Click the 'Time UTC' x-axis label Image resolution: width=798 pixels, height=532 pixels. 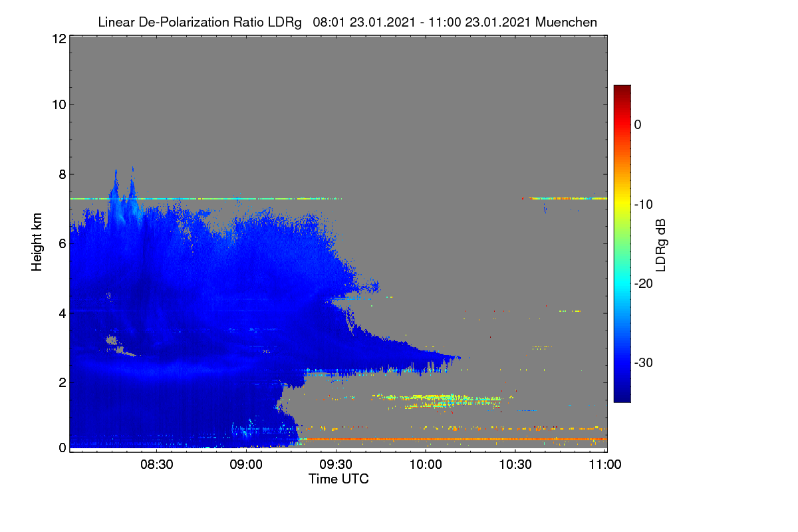[x=338, y=479]
